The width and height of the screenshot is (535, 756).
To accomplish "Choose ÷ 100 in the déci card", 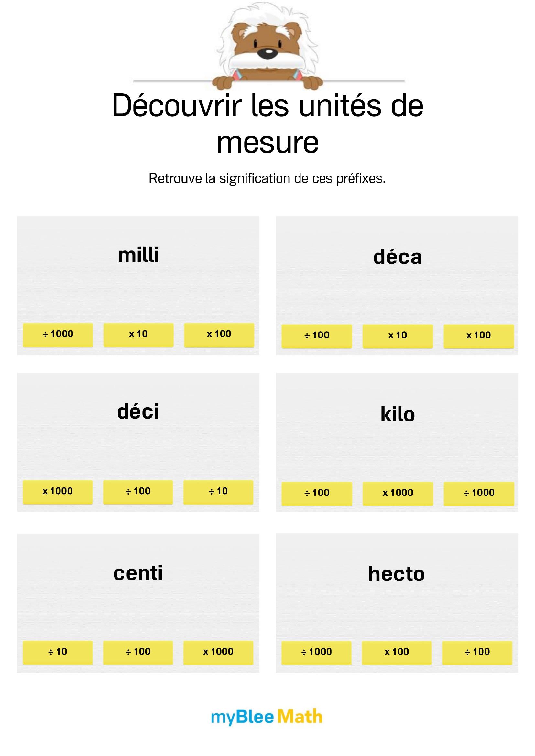I will coord(138,492).
